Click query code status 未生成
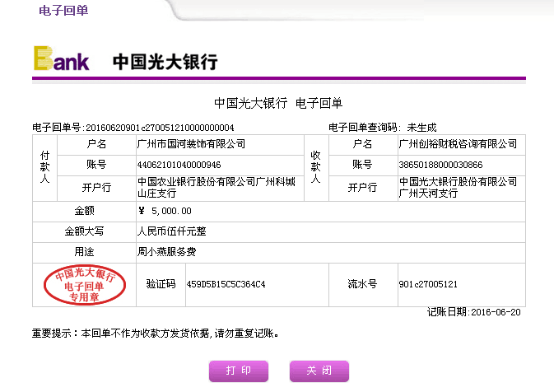The image size is (554, 392). (421, 128)
